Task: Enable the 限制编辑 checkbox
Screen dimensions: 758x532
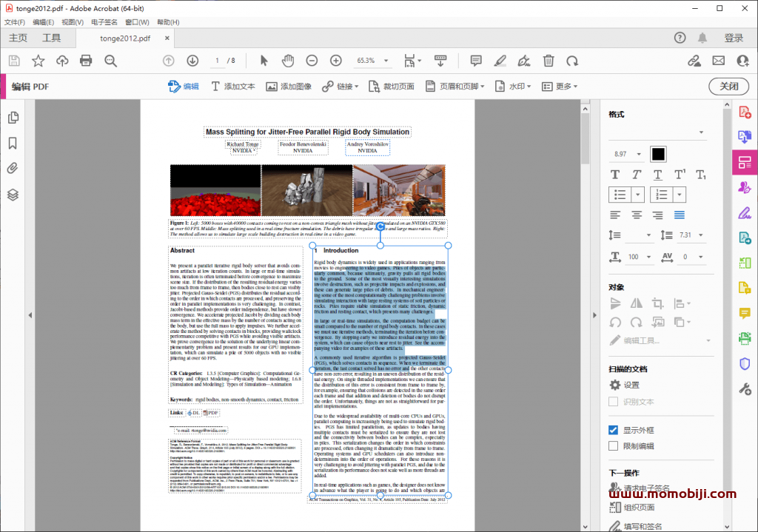Action: pyautogui.click(x=613, y=445)
